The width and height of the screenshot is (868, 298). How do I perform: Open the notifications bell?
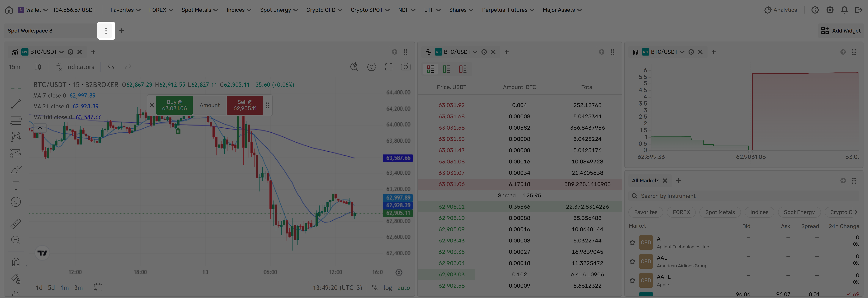tap(844, 10)
